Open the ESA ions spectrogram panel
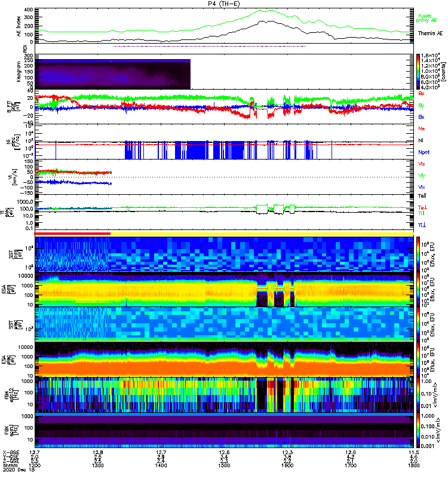This screenshot has width=448, height=478. [x=225, y=289]
